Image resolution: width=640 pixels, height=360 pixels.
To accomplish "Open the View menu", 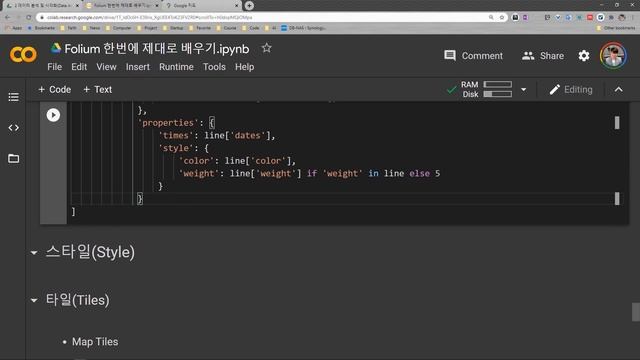I will tap(106, 67).
